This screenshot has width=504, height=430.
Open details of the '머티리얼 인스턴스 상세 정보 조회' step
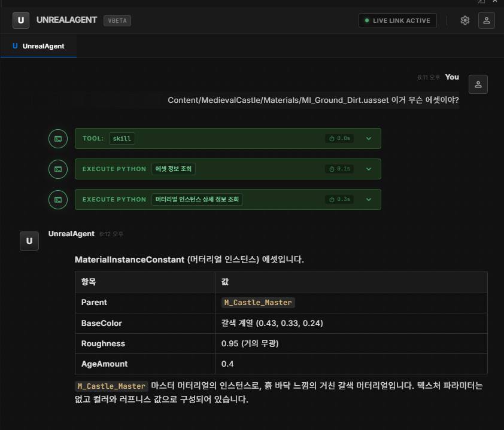coord(369,199)
